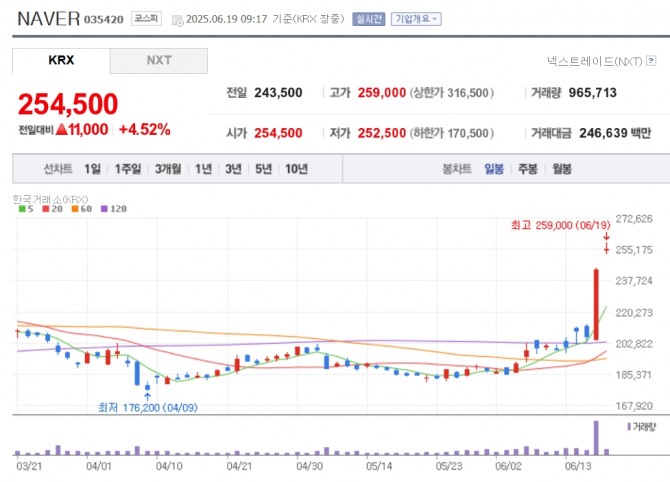Select the 10년 line chart period
Screen dimensions: 670x482
pos(297,169)
